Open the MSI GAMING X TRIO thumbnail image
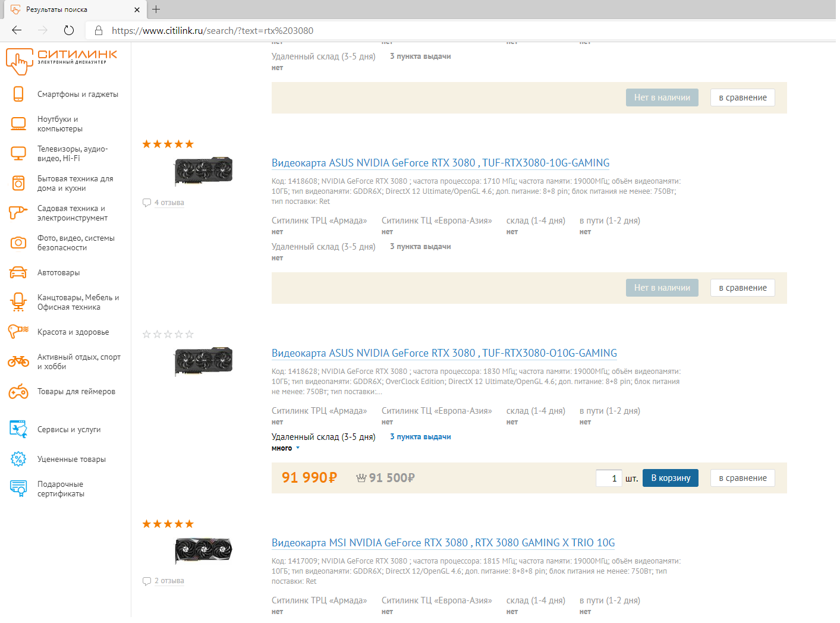Screen dimensions: 840x623 click(x=203, y=551)
